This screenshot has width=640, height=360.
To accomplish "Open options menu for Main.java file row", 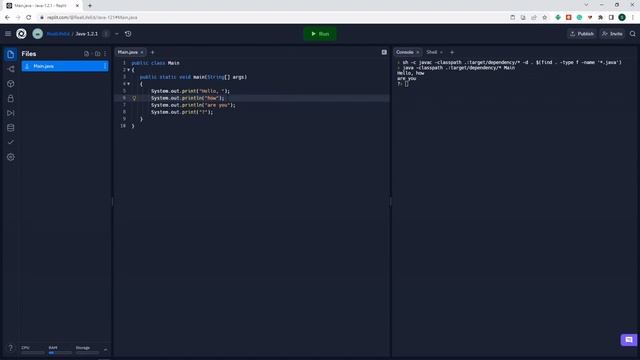I will [105, 66].
